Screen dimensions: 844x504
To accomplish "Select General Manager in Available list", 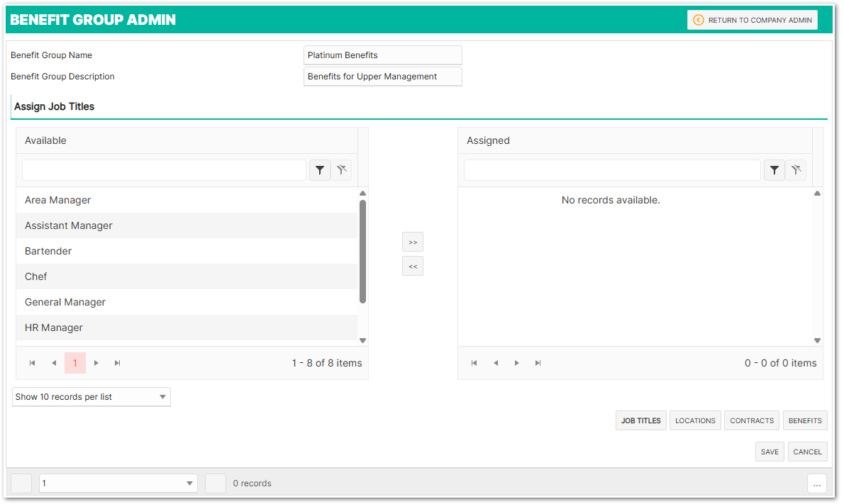I will tap(65, 302).
